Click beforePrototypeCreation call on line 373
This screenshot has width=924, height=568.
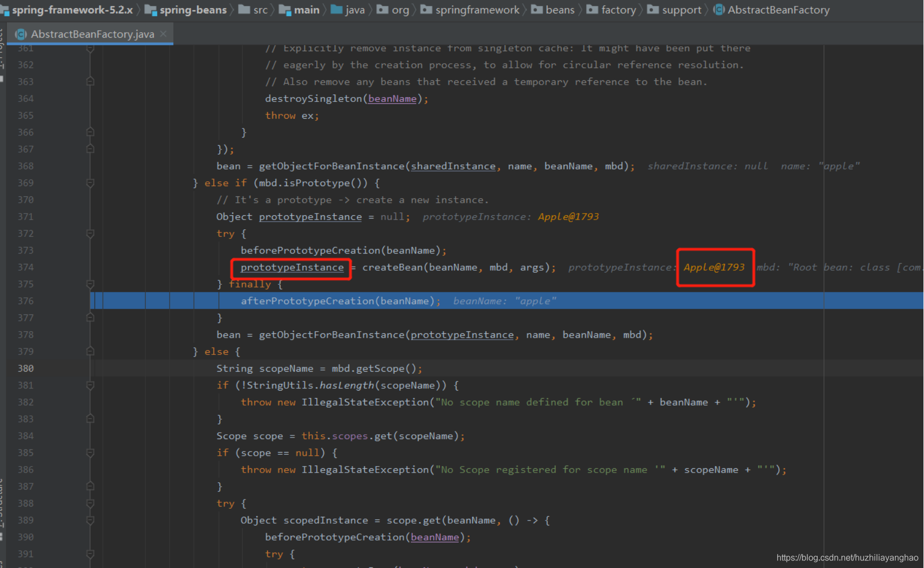[310, 250]
